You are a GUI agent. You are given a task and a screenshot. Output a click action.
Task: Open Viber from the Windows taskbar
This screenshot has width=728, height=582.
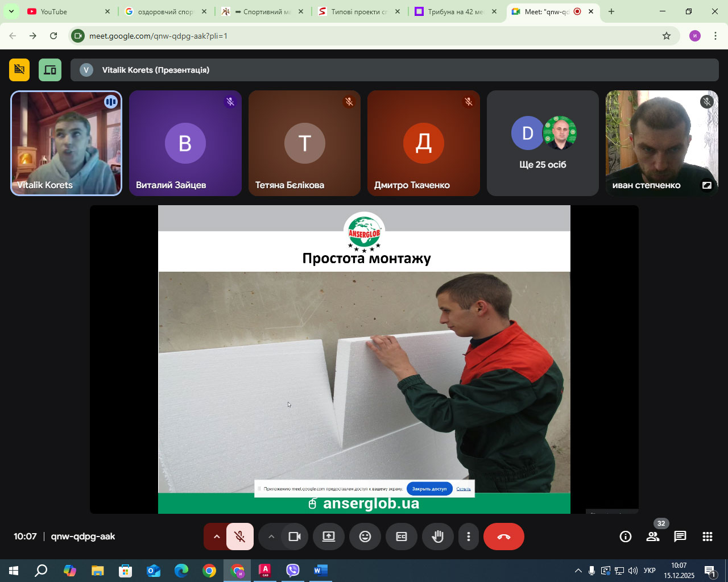[293, 570]
